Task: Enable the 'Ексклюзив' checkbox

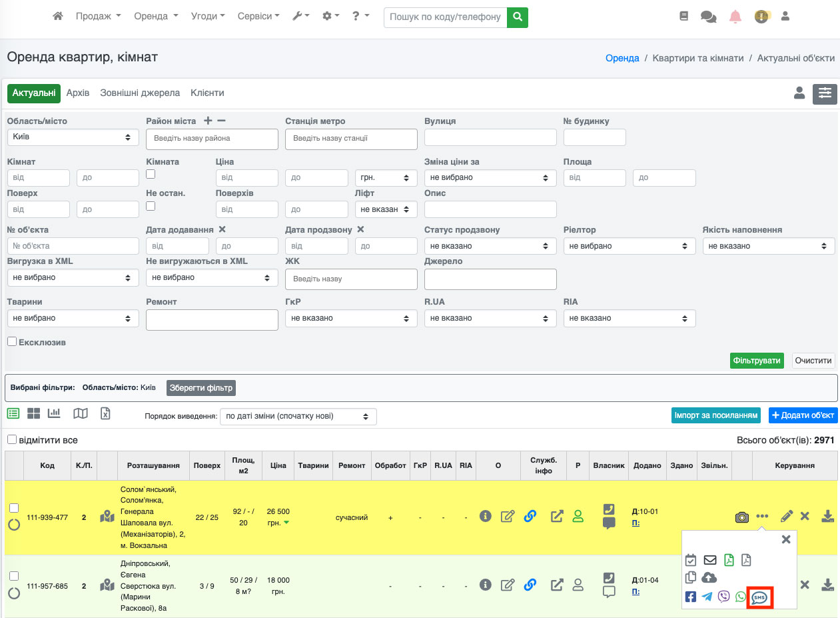Action: pos(12,341)
